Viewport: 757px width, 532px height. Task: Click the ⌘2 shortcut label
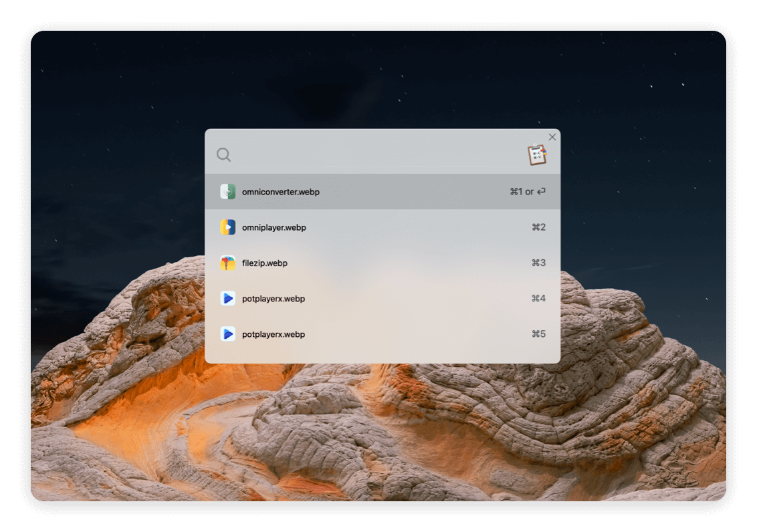pos(538,227)
